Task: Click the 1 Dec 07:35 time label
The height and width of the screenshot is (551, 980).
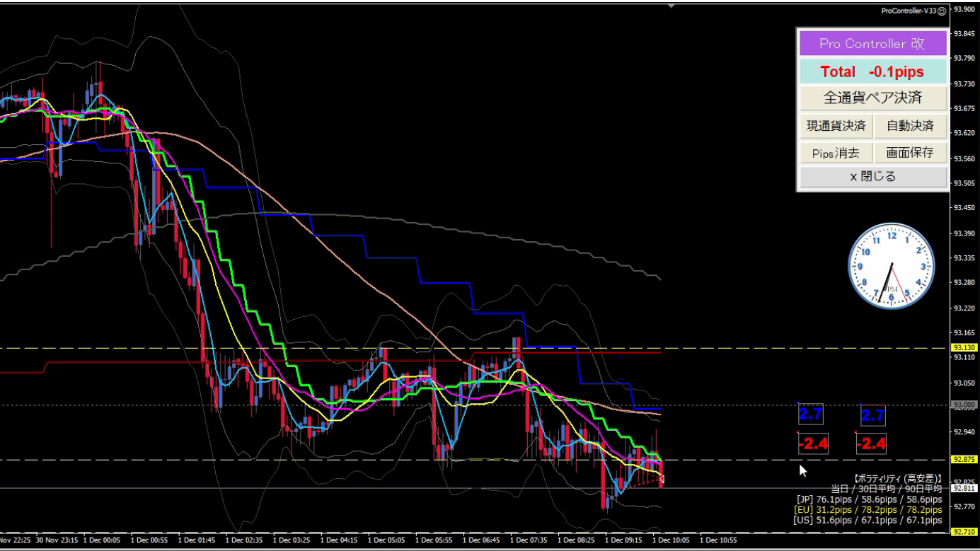Action: click(529, 540)
